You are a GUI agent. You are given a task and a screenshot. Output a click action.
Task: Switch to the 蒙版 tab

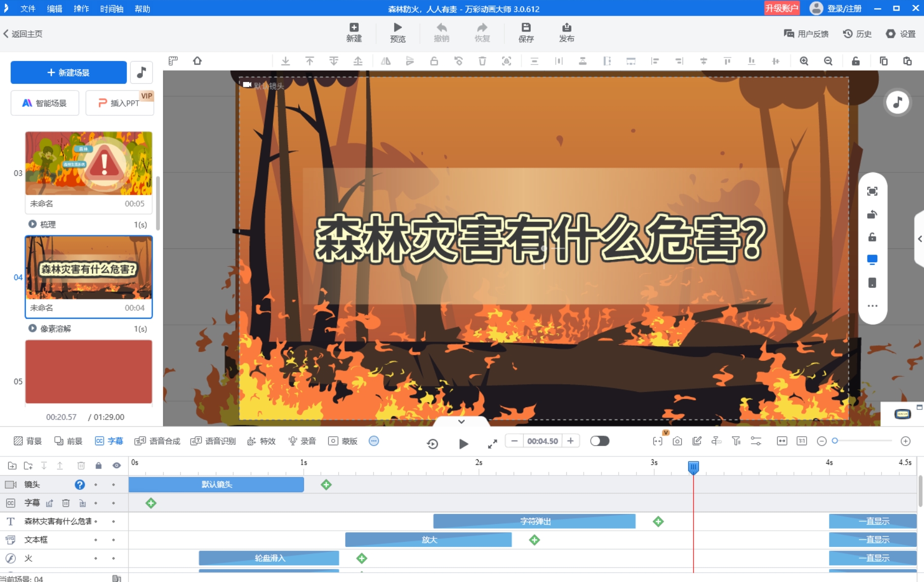click(343, 441)
